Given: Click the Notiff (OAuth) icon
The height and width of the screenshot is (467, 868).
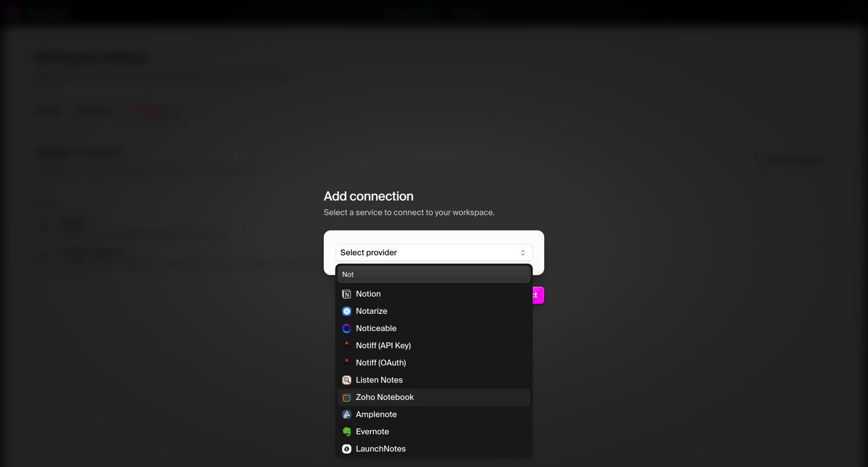Looking at the screenshot, I should pyautogui.click(x=347, y=363).
